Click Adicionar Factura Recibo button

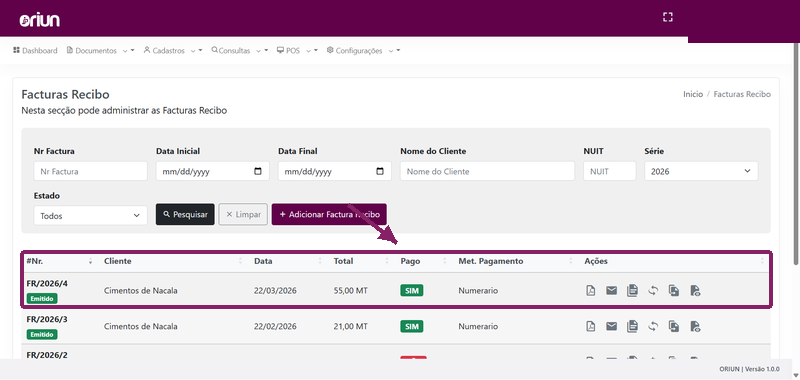pyautogui.click(x=329, y=214)
